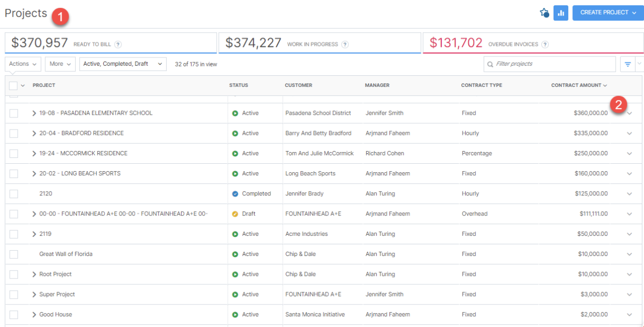The image size is (644, 327).
Task: Toggle the select-all checkbox in table header
Action: (14, 85)
